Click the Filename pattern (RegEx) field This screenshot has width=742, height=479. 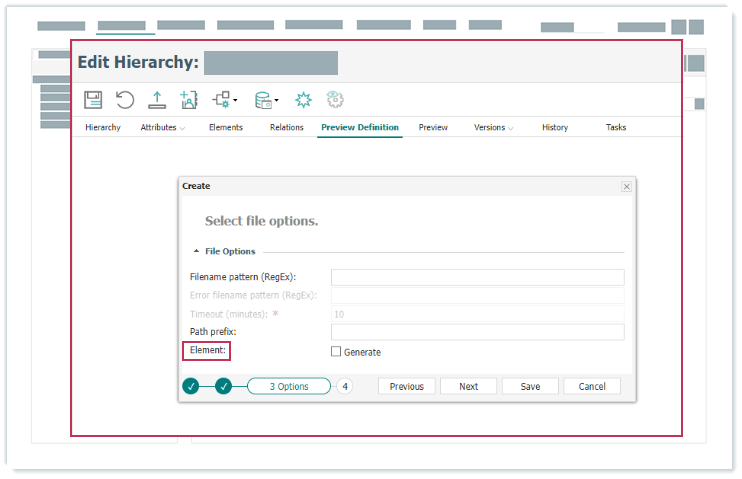[477, 277]
